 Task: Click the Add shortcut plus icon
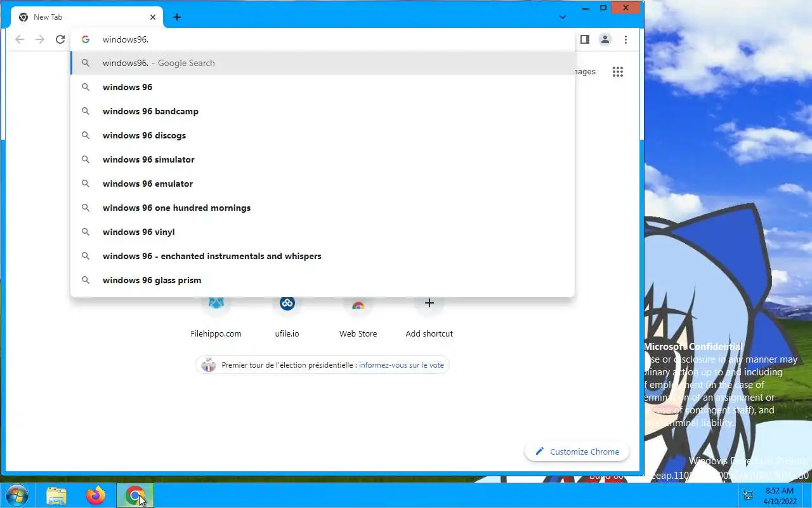point(429,304)
